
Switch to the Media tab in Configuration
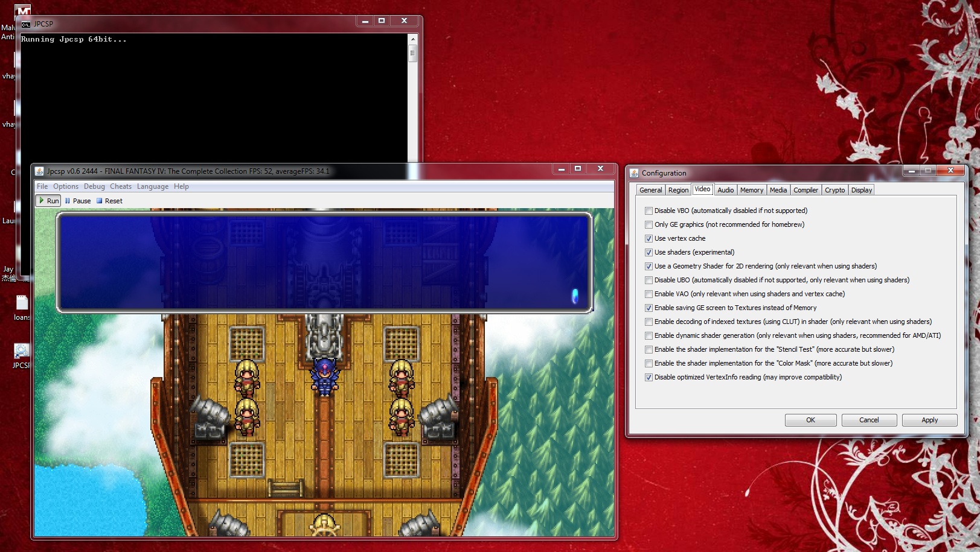778,190
